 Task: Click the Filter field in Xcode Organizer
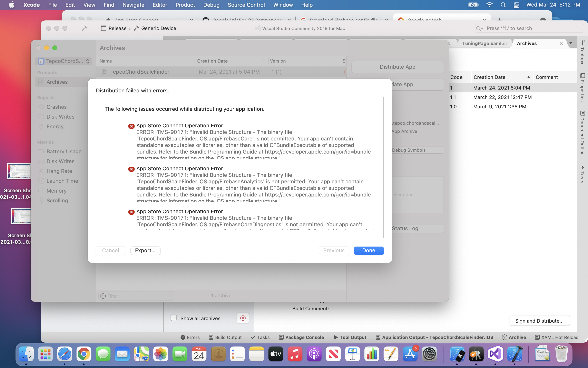[136, 296]
